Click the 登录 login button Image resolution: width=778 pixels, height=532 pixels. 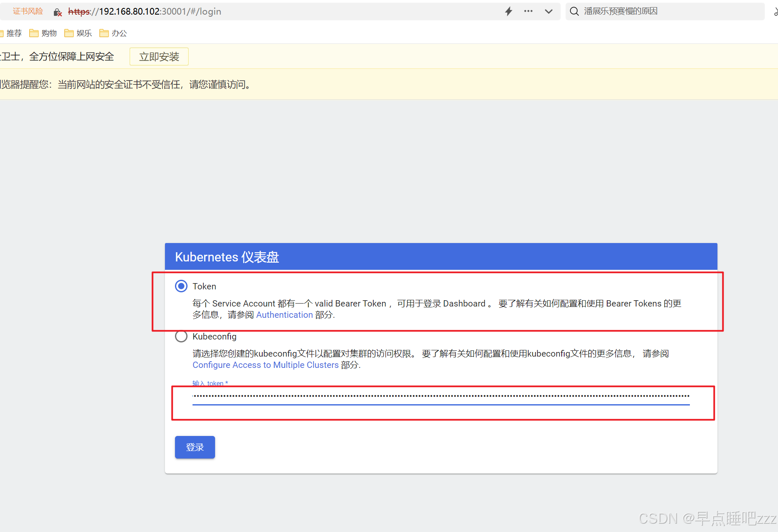pos(195,447)
